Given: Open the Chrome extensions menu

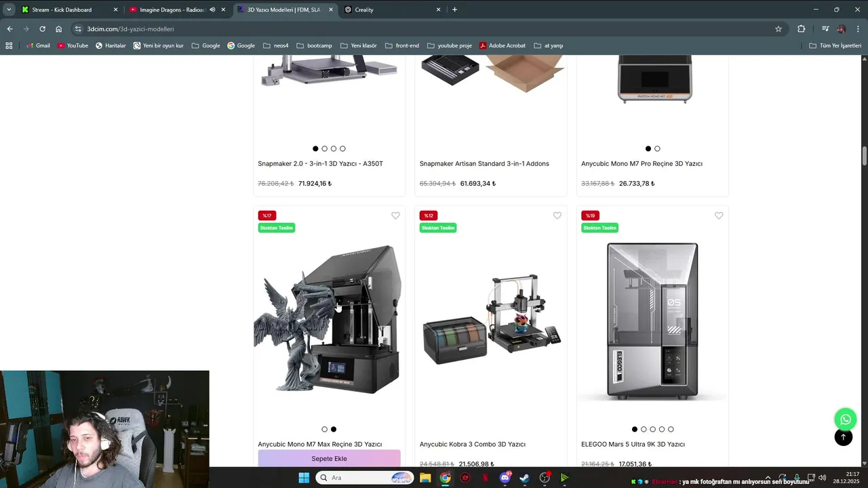Looking at the screenshot, I should (802, 29).
